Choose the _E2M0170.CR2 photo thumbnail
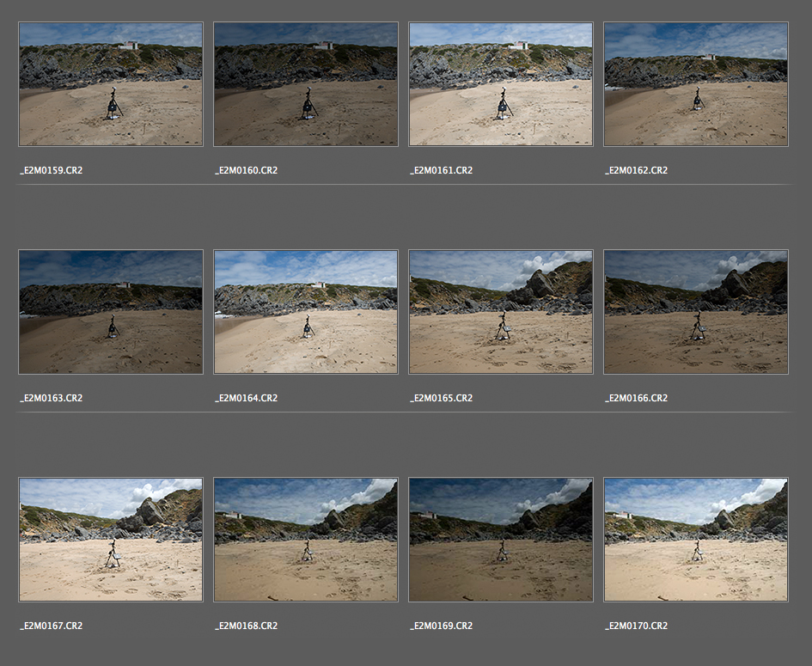This screenshot has height=666, width=812. 696,540
